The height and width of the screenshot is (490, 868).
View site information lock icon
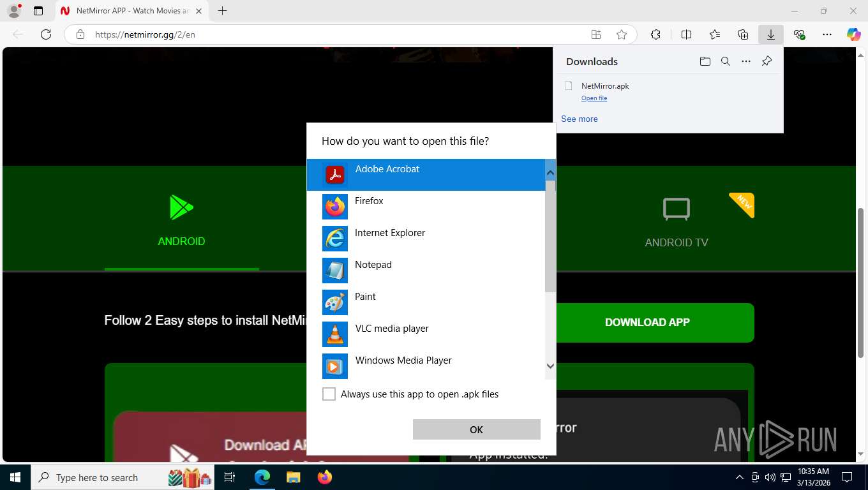(80, 34)
